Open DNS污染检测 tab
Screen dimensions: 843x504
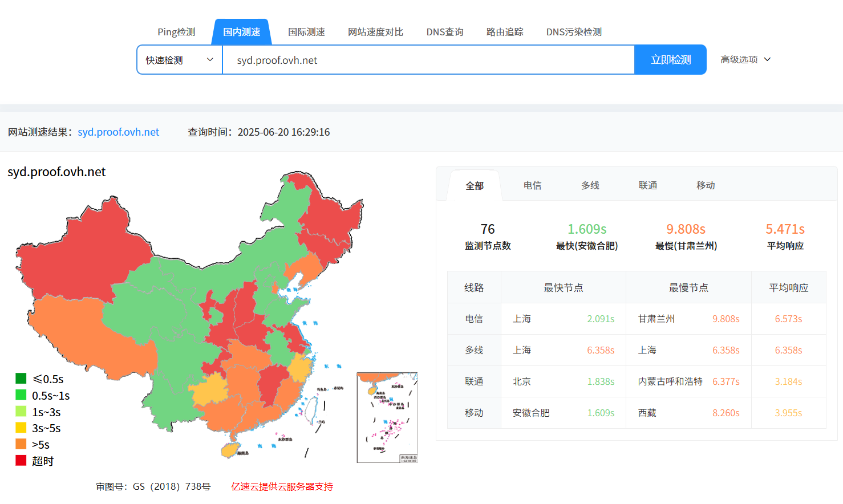click(574, 32)
